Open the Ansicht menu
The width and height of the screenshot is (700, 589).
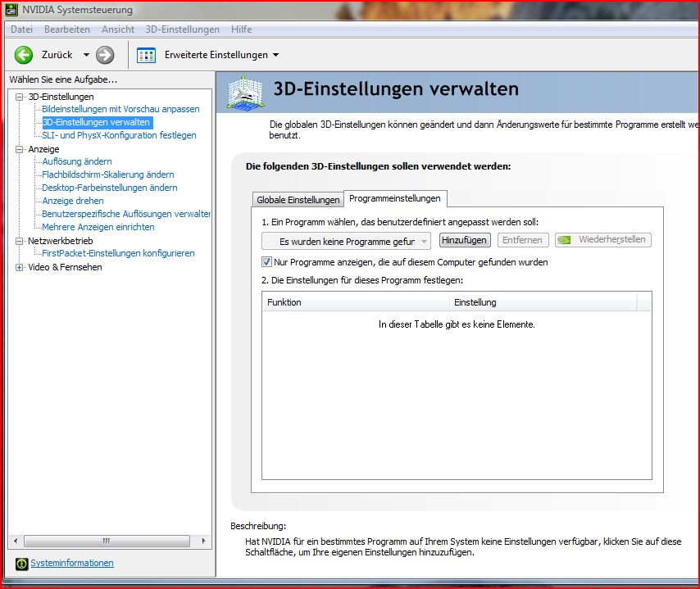118,29
